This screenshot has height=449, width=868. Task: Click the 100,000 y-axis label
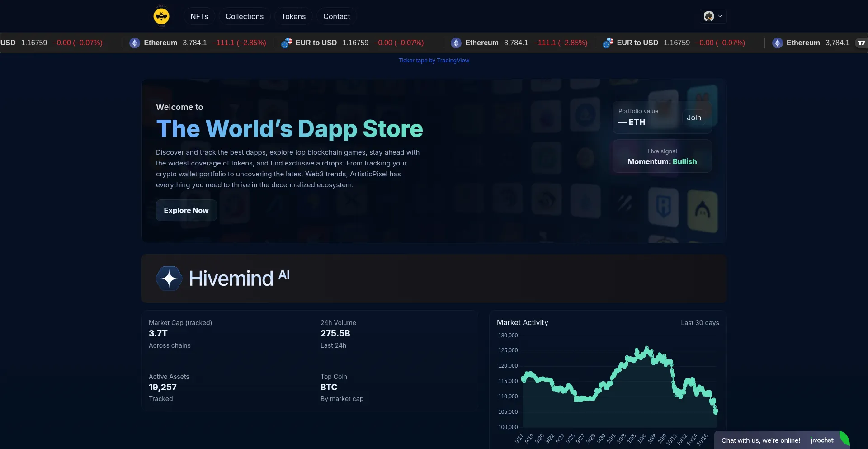(x=508, y=427)
